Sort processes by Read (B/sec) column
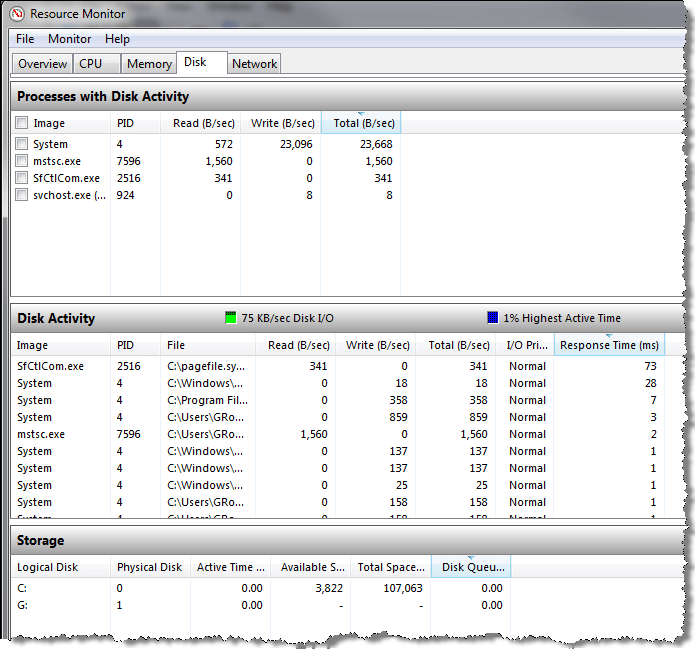 (200, 123)
